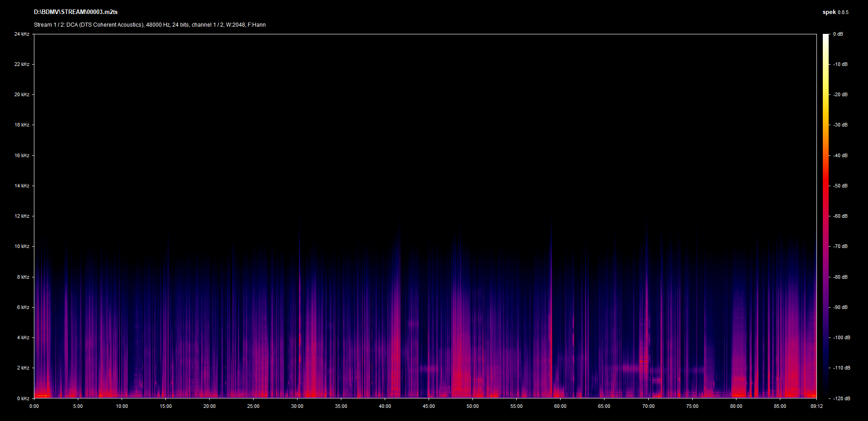The width and height of the screenshot is (868, 421).
Task: Click the -30 dB legend label
Action: point(840,125)
